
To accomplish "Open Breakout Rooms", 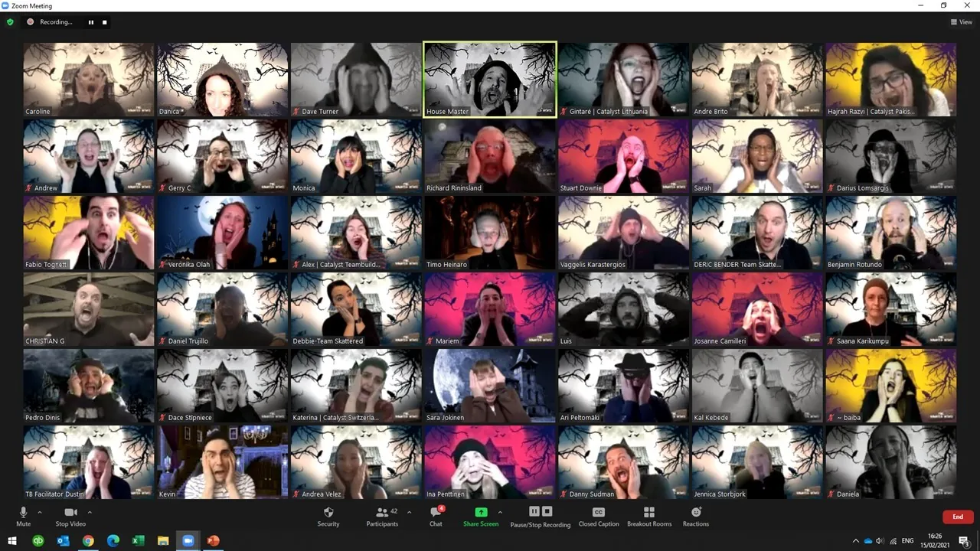I will tap(649, 517).
